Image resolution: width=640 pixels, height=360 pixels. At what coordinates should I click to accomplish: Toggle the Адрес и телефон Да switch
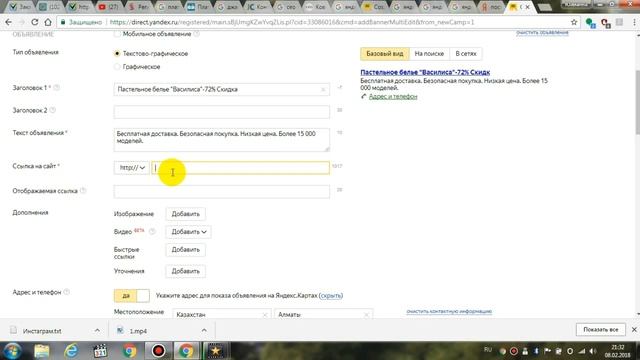(131, 296)
